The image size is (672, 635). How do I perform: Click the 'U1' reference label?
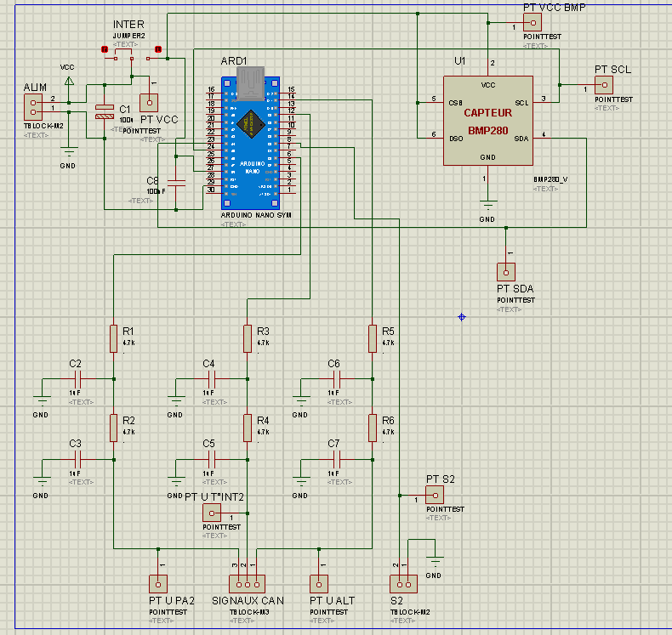(460, 61)
